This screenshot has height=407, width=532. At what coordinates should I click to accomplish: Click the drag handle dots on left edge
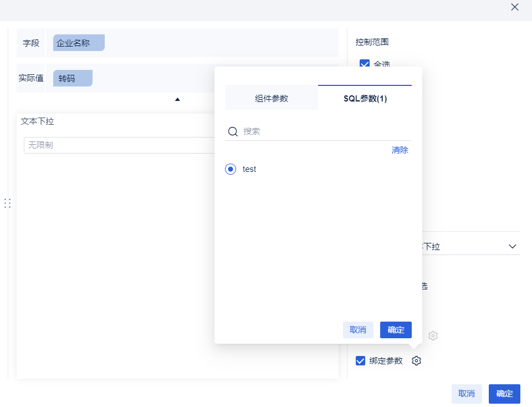[x=8, y=203]
